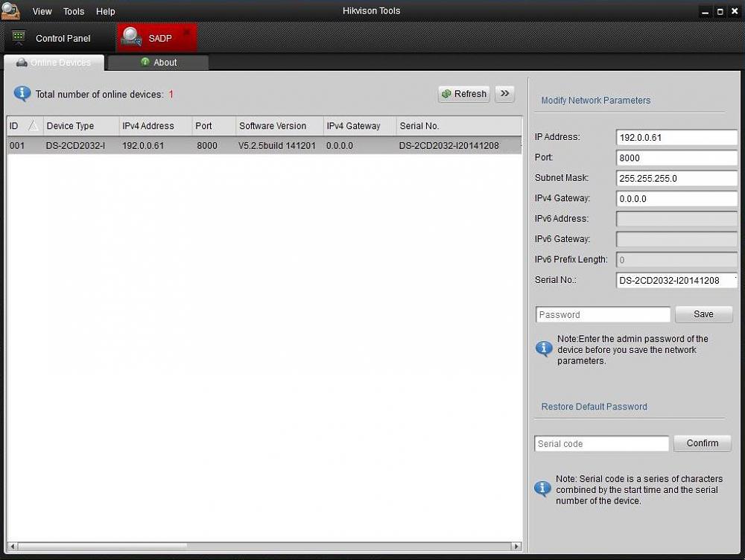745x560 pixels.
Task: Open the View menu
Action: click(x=42, y=11)
